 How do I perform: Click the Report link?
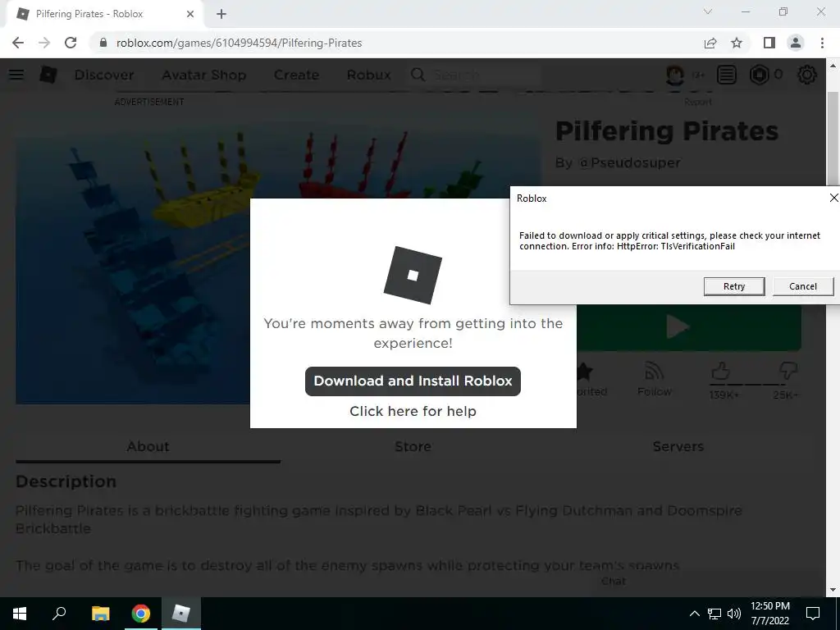coord(697,102)
